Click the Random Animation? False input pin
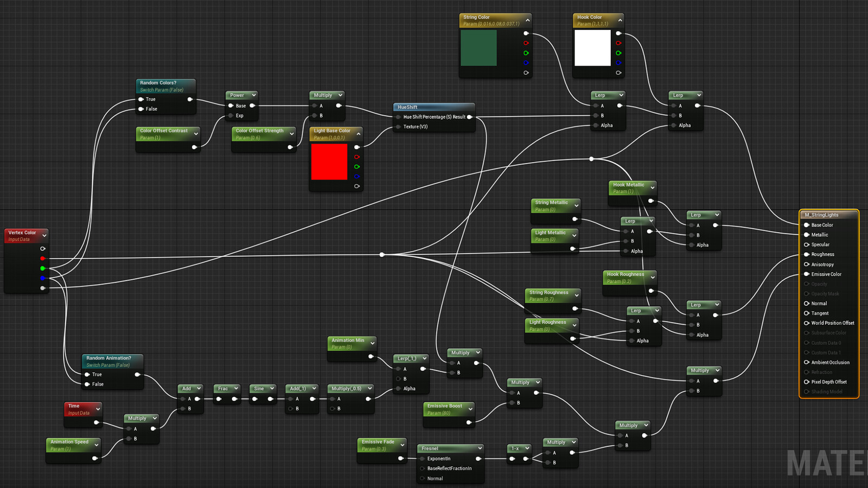This screenshot has height=488, width=868. [x=87, y=384]
